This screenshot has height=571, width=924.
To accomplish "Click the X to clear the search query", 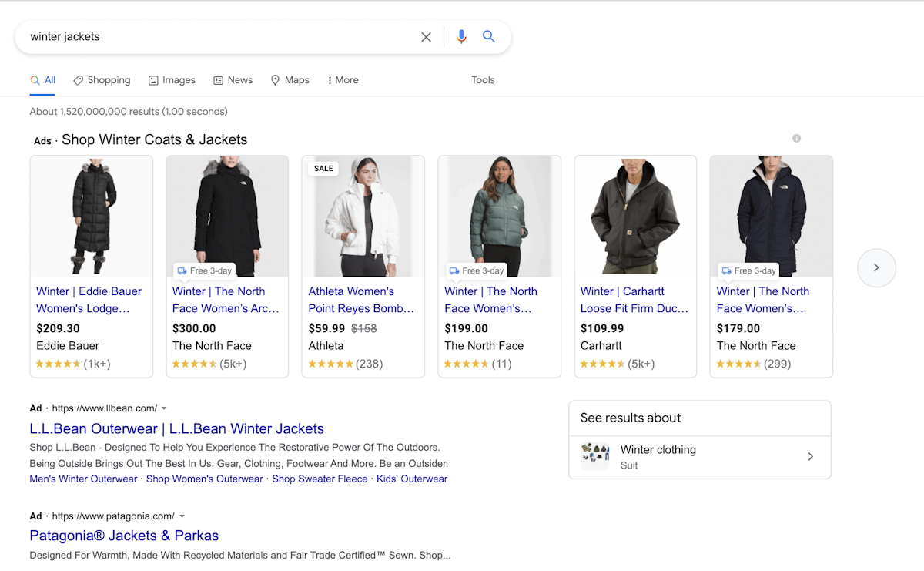I will (x=426, y=36).
